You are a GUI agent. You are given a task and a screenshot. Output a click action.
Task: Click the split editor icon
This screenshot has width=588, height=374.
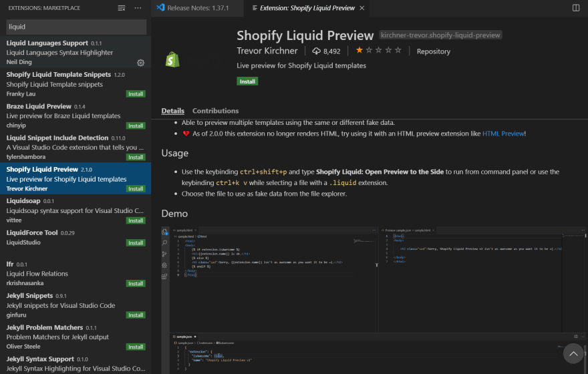(576, 8)
